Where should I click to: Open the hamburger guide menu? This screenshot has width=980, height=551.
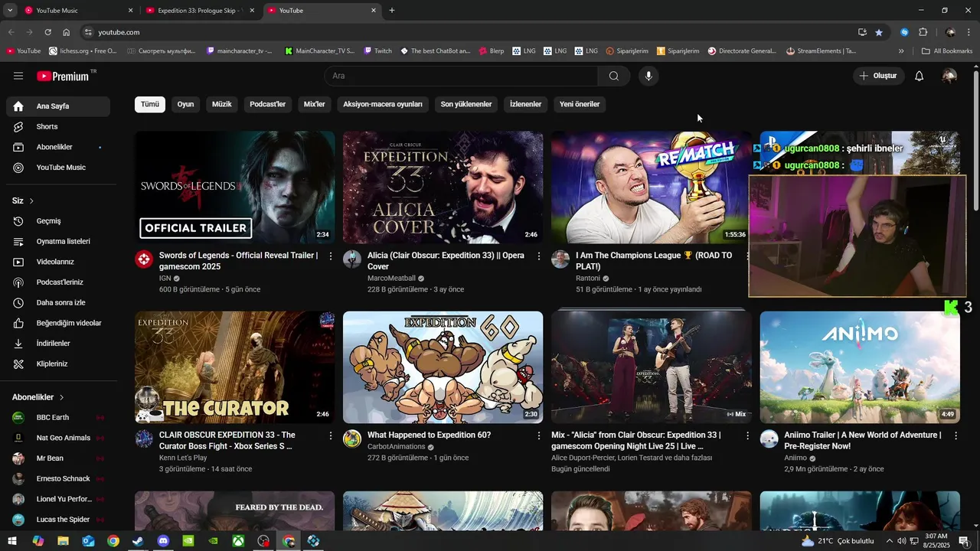coord(18,76)
